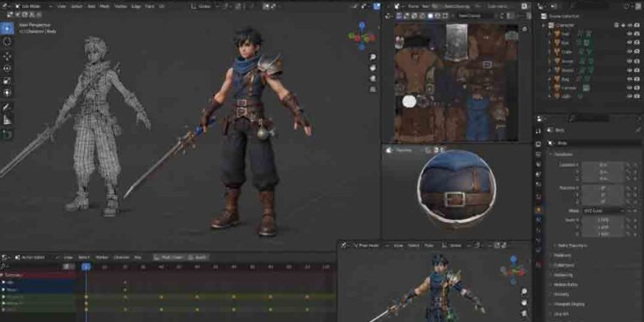Open the orange Object properties tab
This screenshot has height=322, width=644.
(538, 210)
